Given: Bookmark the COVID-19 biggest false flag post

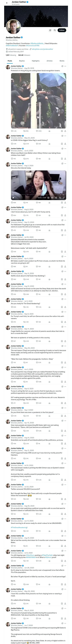Looking at the screenshot, I should [62, 144].
